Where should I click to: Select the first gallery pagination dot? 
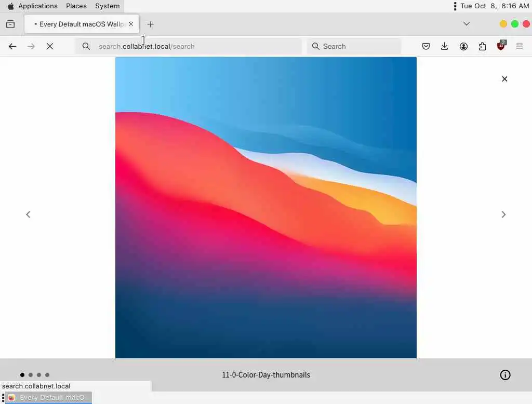coord(22,375)
